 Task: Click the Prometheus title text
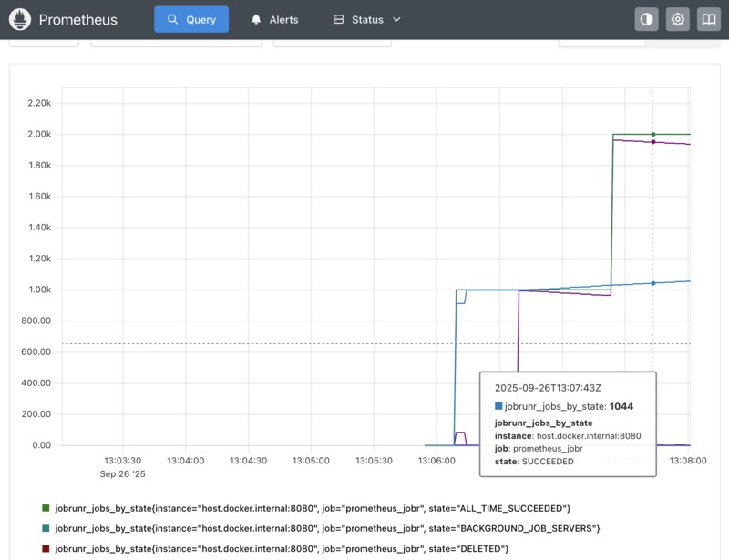(83, 19)
